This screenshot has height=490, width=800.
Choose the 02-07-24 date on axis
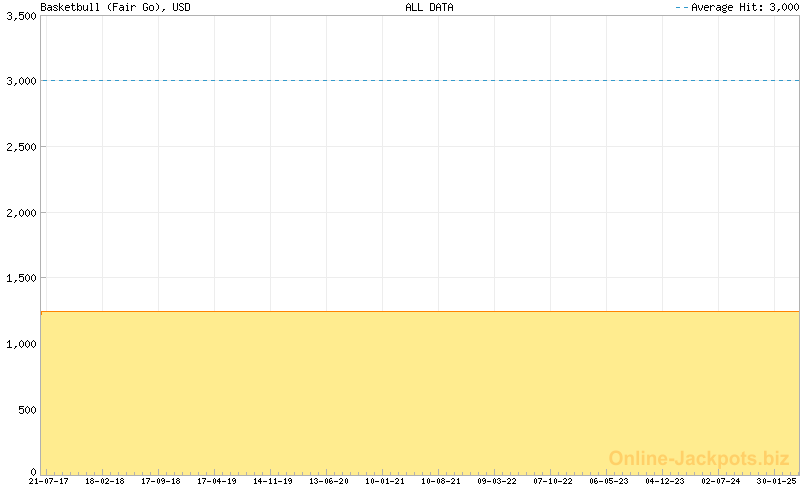pyautogui.click(x=720, y=481)
